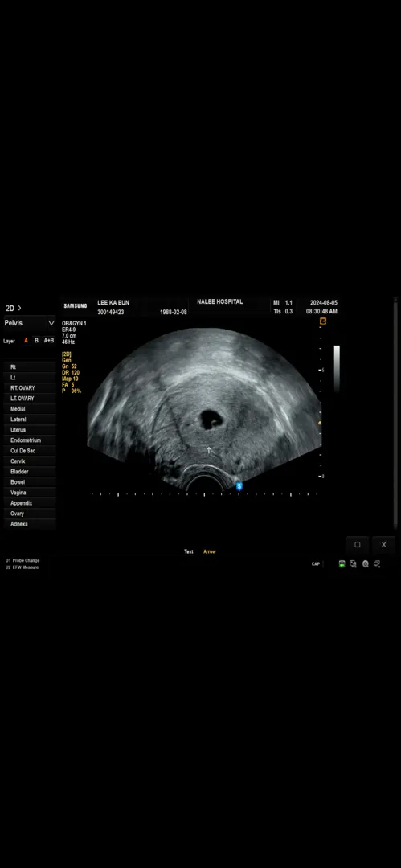This screenshot has height=868, width=401.
Task: Select annotation layer B
Action: tap(36, 341)
